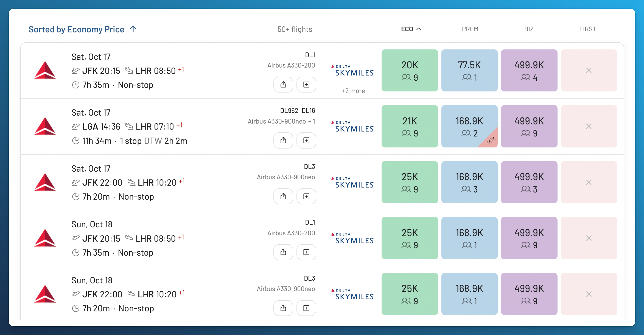Screen dimensions: 644x335
Task: Click unavailable First fare on Sun DL1
Action: click(589, 238)
